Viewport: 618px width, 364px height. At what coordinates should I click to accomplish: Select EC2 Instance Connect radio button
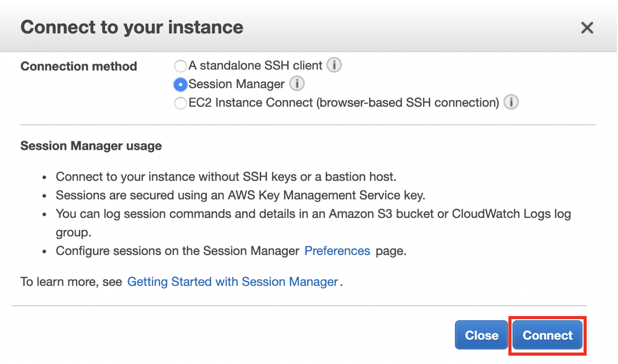181,103
